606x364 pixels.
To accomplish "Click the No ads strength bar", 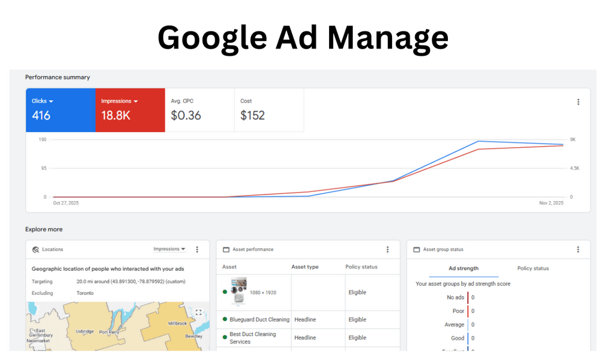I will point(468,297).
